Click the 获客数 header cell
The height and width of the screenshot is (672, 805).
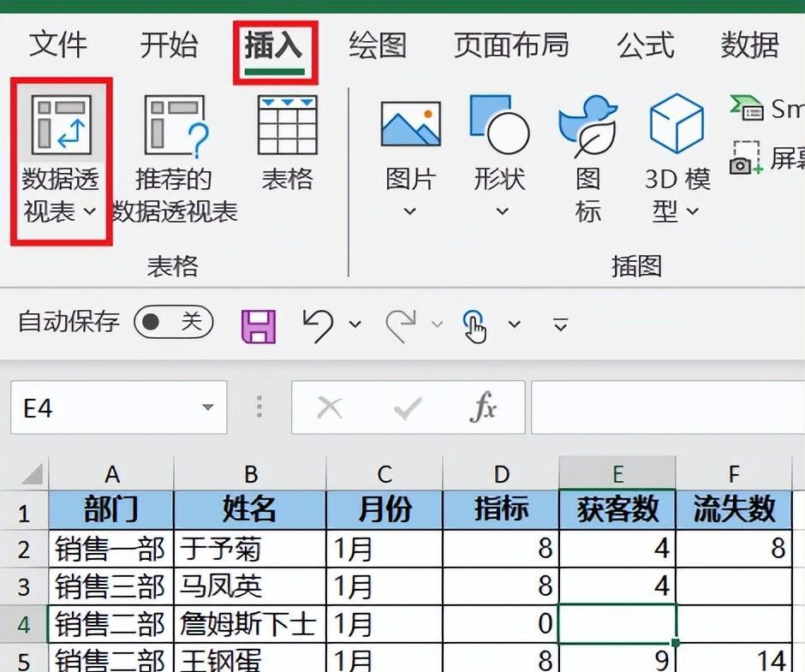(617, 509)
